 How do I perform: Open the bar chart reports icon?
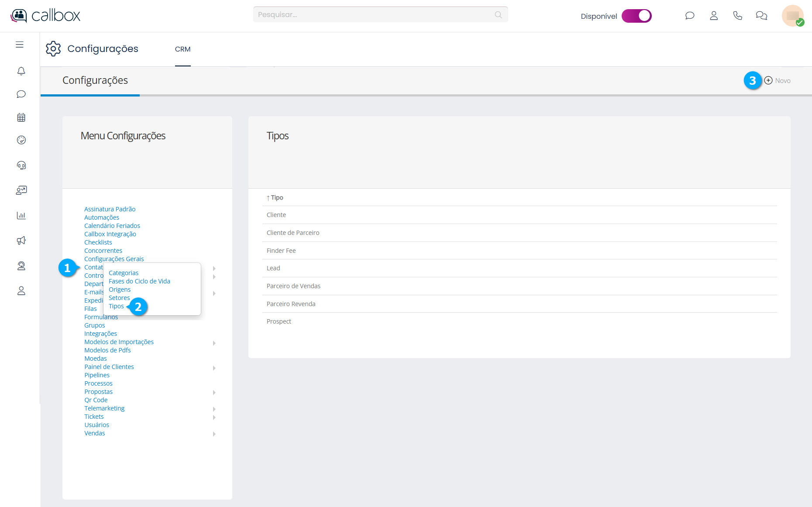point(21,215)
